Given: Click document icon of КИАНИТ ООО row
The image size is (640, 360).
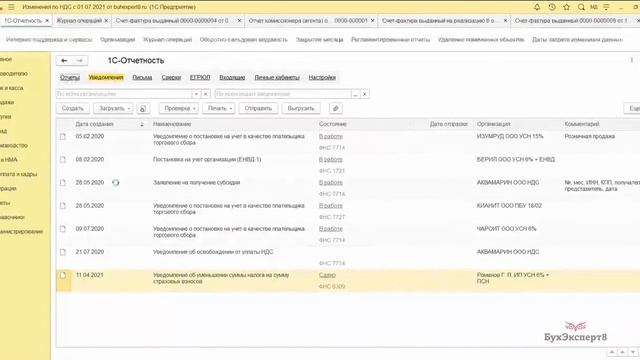Looking at the screenshot, I should coord(62,206).
